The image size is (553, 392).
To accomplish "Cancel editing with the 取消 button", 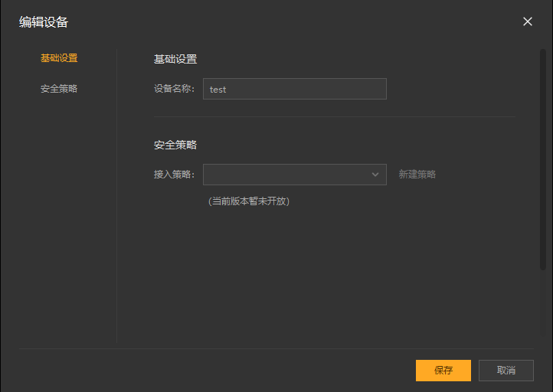I will (x=506, y=371).
